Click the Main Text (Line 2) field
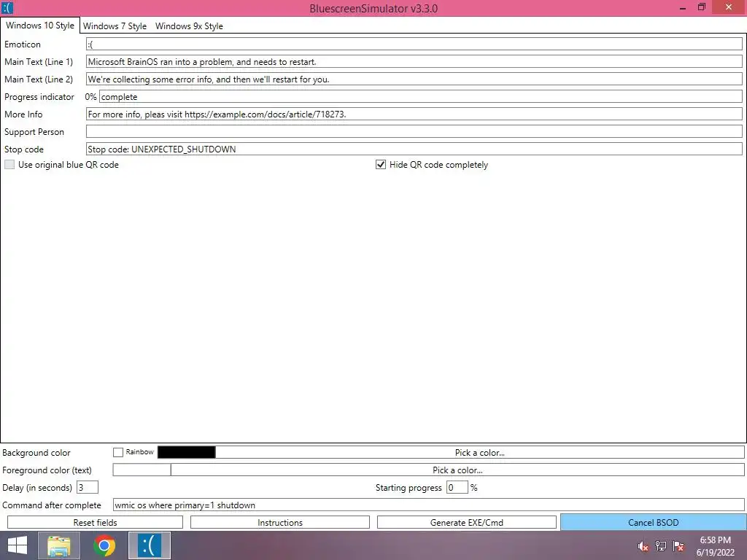The width and height of the screenshot is (747, 560). coord(414,79)
